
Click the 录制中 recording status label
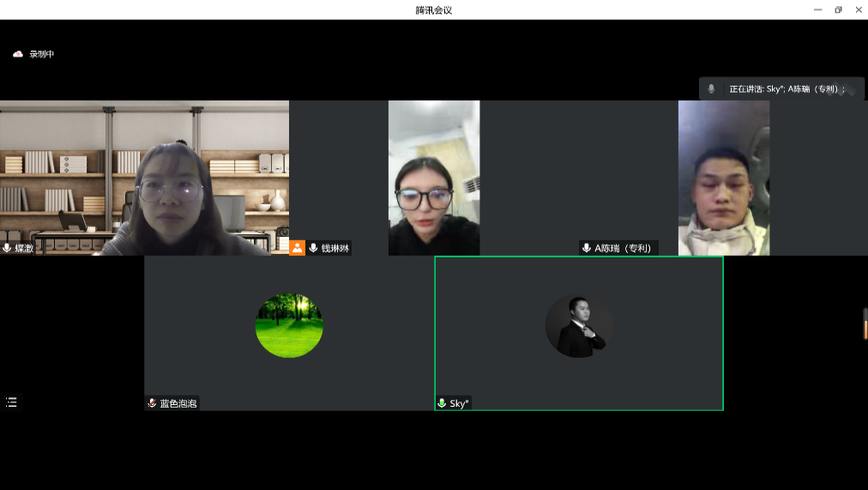(42, 54)
